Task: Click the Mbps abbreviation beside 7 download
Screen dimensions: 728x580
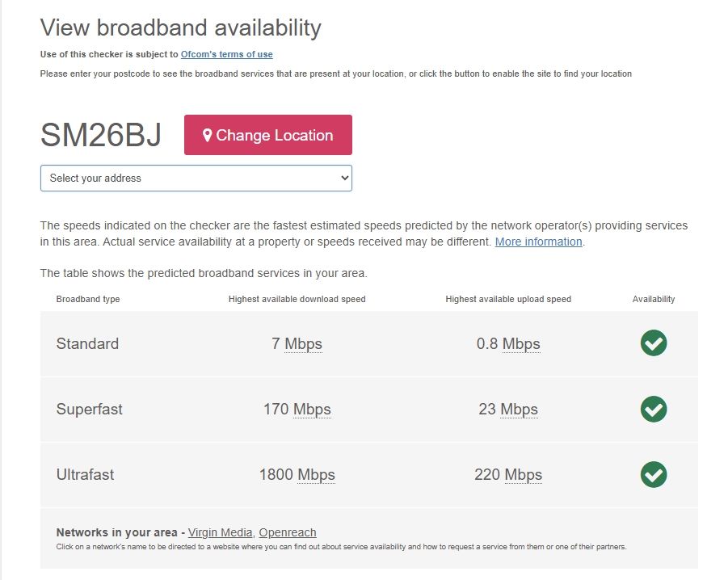Action: 303,344
